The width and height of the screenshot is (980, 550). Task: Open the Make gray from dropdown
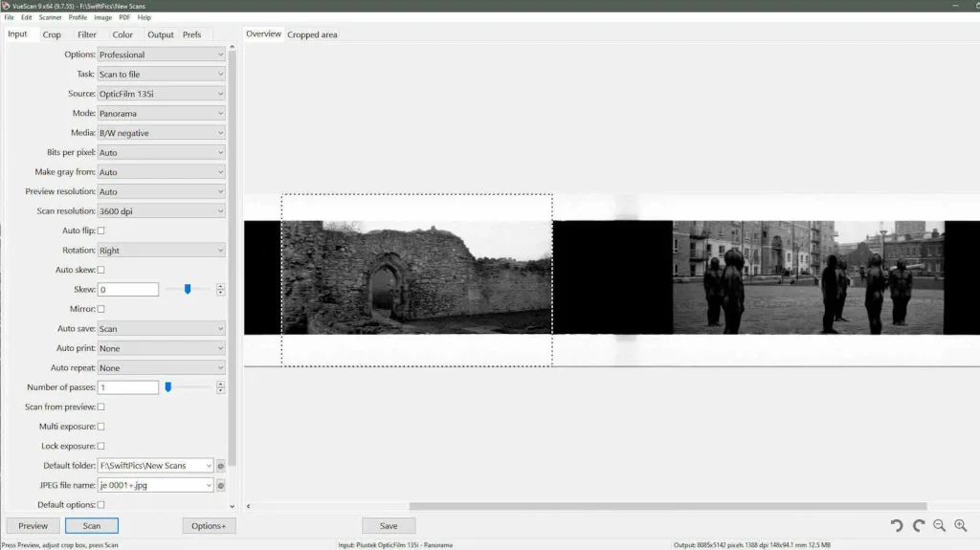point(161,172)
